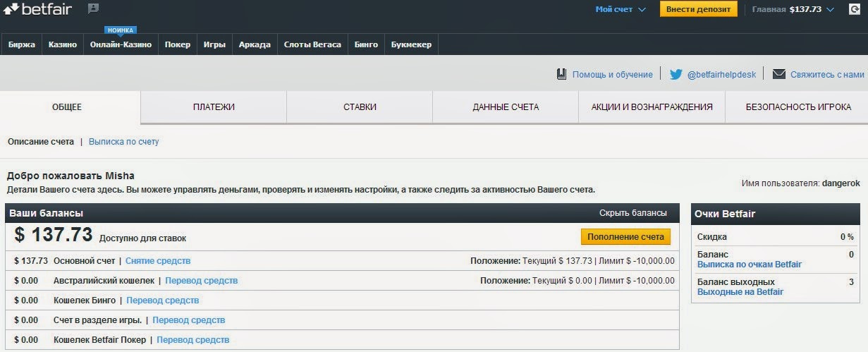Viewport: 868px width, 352px height.
Task: Open the Онлайн-Казино menu item
Action: click(x=121, y=44)
